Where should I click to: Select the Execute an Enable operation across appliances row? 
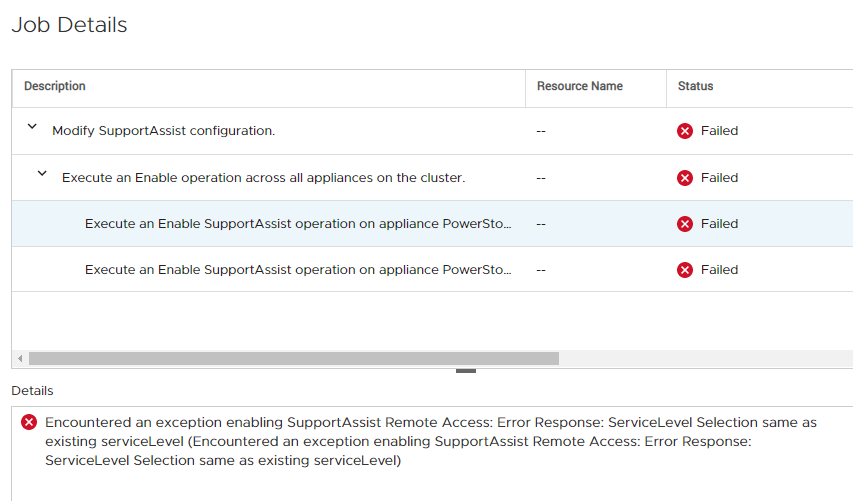pyautogui.click(x=263, y=178)
